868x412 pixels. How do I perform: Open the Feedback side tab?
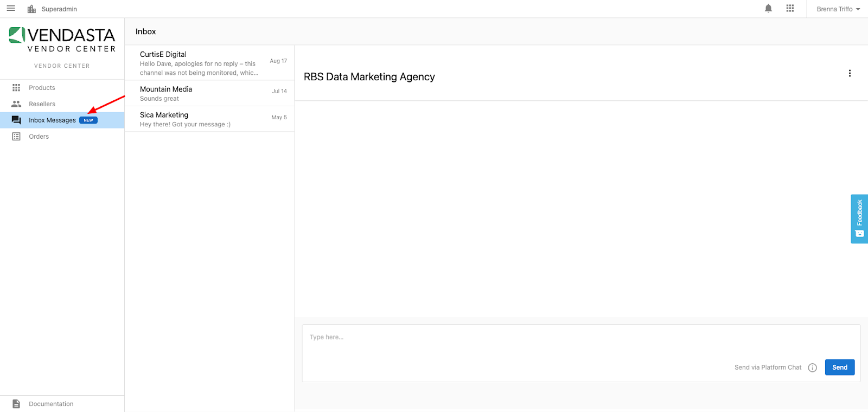tap(859, 219)
